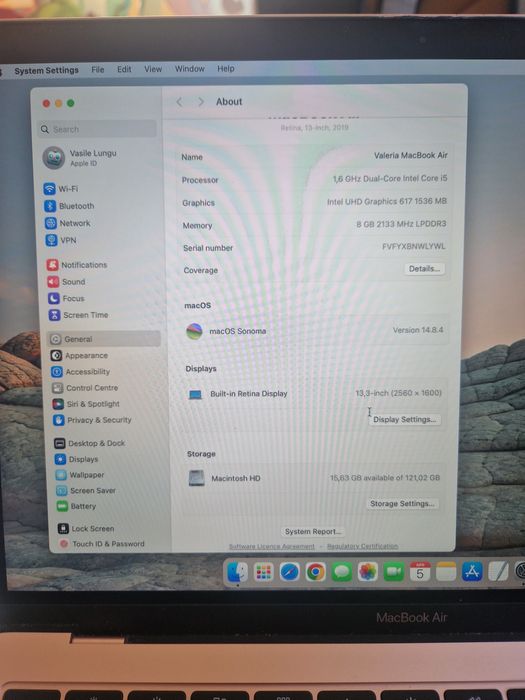Go back with the left chevron
525x700 pixels.
coord(179,102)
